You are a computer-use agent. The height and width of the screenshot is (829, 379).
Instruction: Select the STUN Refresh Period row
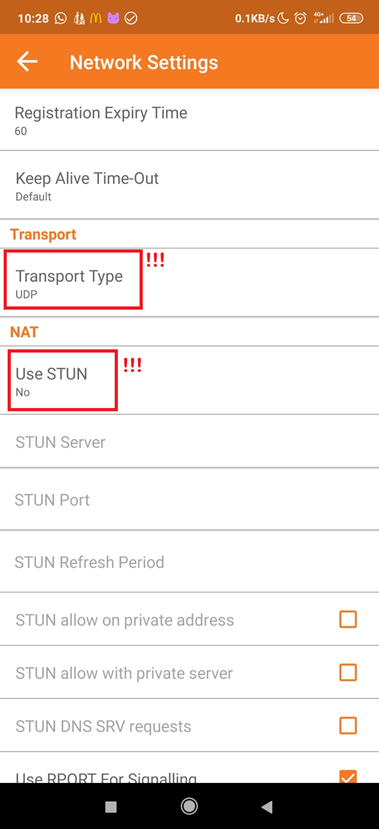[189, 561]
